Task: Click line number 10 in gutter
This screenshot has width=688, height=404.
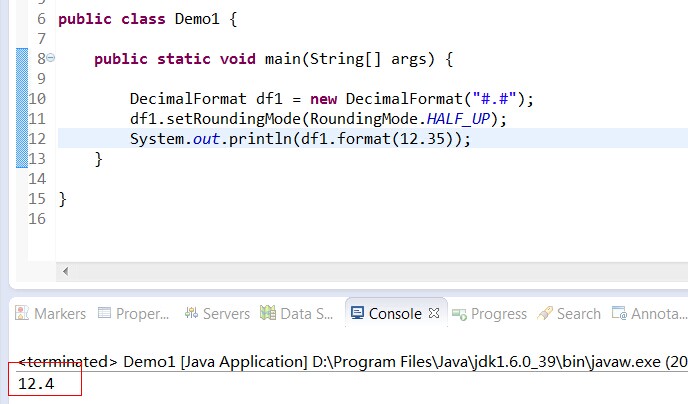Action: point(37,99)
